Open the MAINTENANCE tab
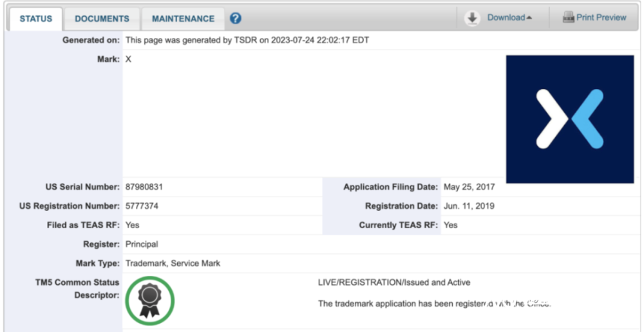The height and width of the screenshot is (332, 644). [183, 19]
